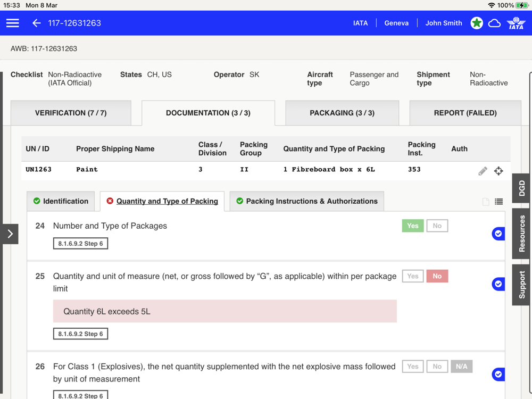Select N/A for Class 1 Explosives question
The image size is (532, 399).
point(461,367)
